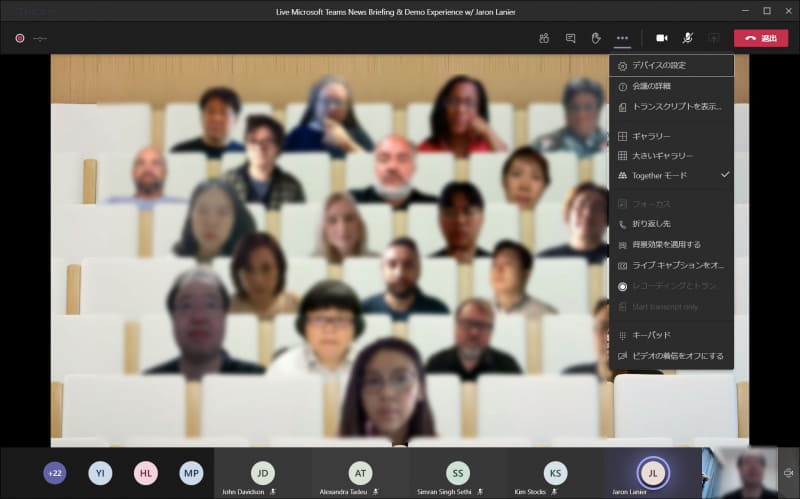Open デバイスの設定 device settings
The image size is (800, 499).
[x=671, y=65]
